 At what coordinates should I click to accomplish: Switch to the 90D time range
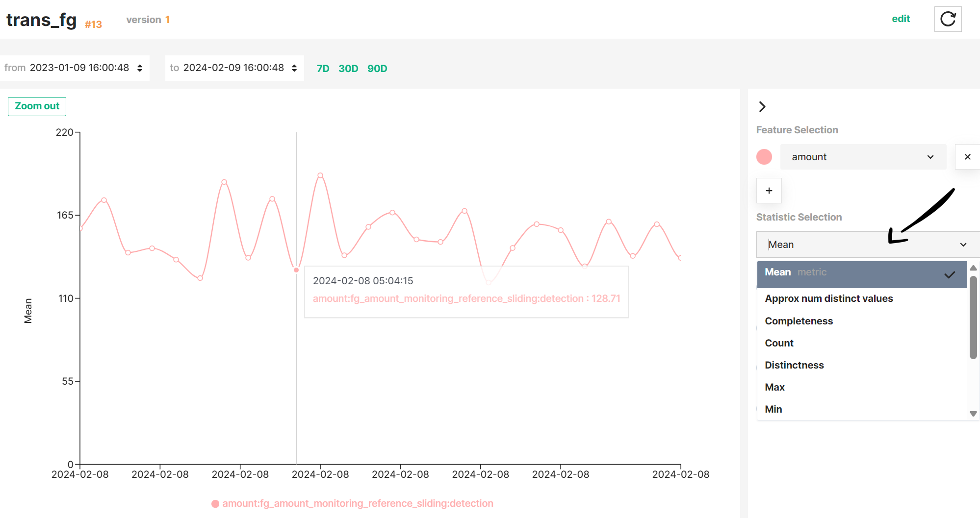click(377, 68)
